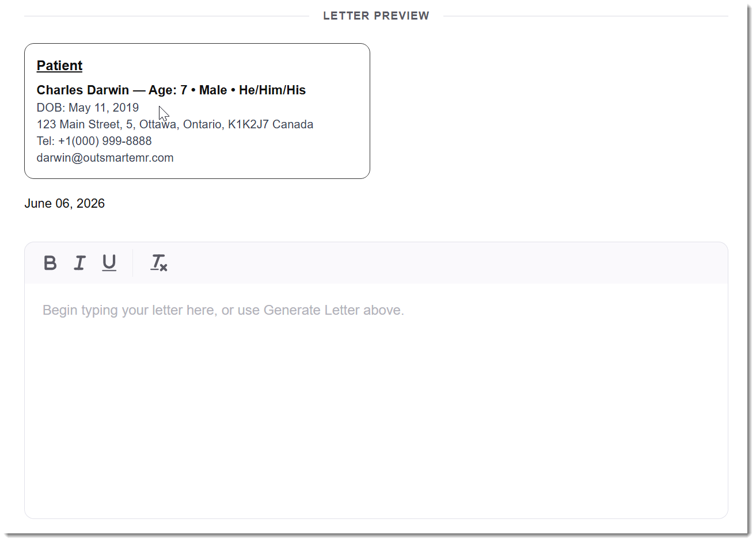Clear text formatting with the Tx icon
This screenshot has height=542, width=756.
(159, 263)
